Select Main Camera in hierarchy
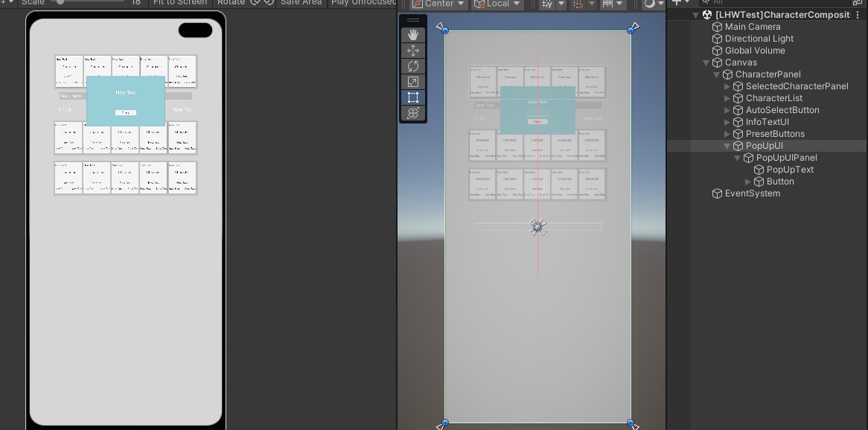Screen dimensions: 868x430 (x=753, y=27)
